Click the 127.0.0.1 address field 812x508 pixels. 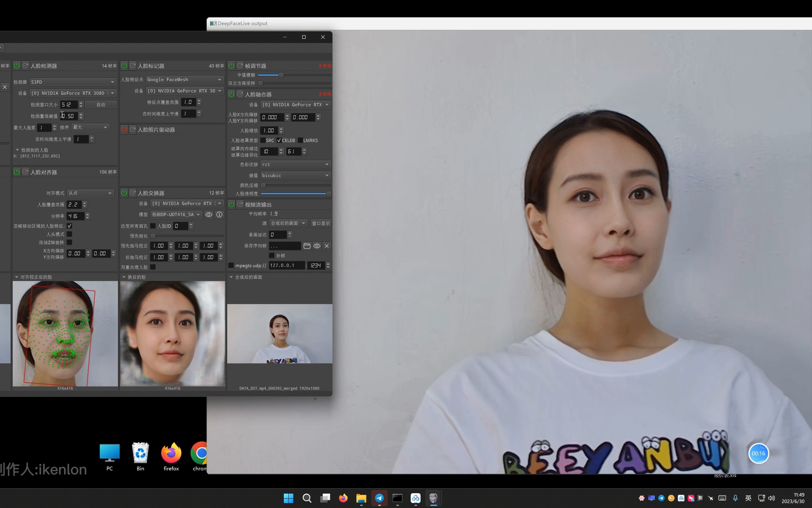[x=287, y=266]
